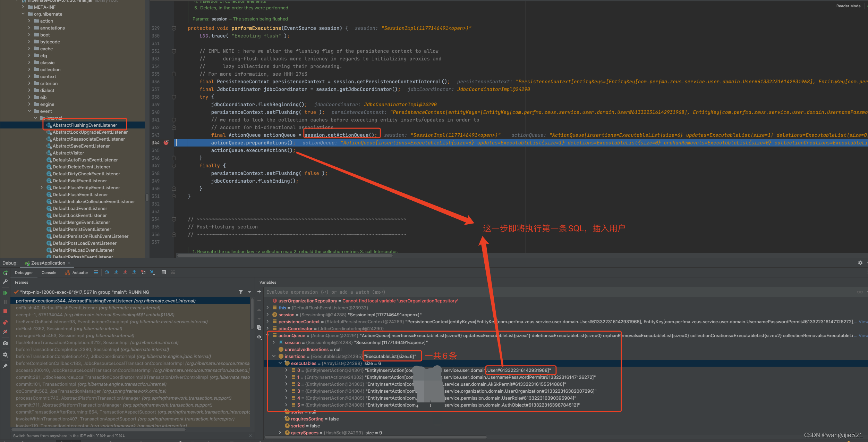Screen dimensions: 868x442
Task: Click Reader Mode label in editor
Action: (848, 6)
